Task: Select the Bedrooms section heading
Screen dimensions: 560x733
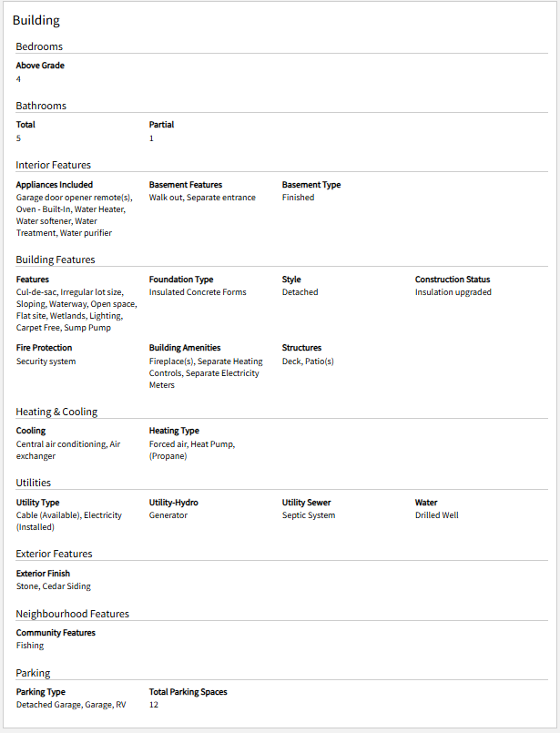Action: (x=39, y=46)
